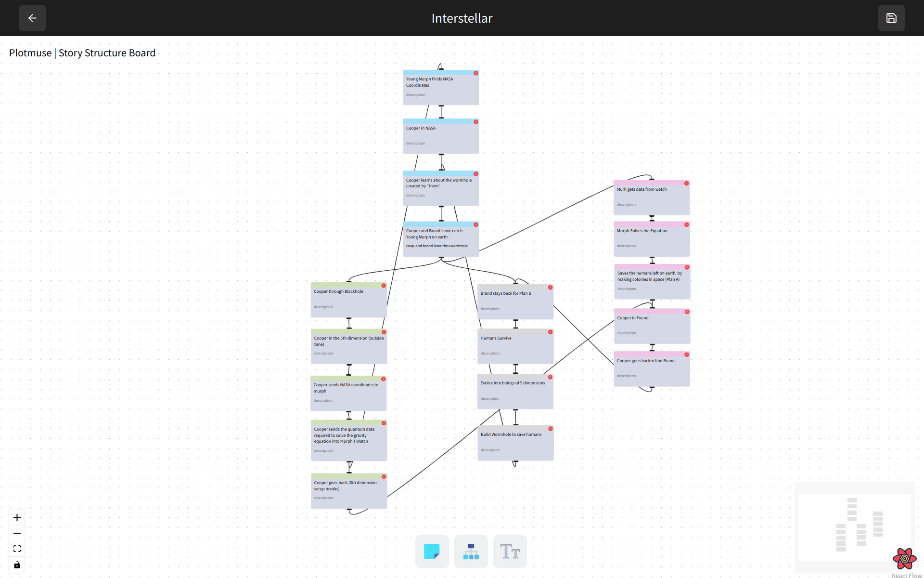Select the Murph Solves the Equation title
The image size is (924, 578).
642,231
